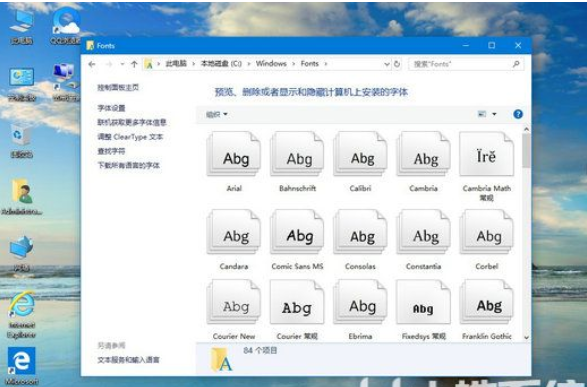
Task: Click the This PC breadcrumb segment
Action: [x=176, y=64]
